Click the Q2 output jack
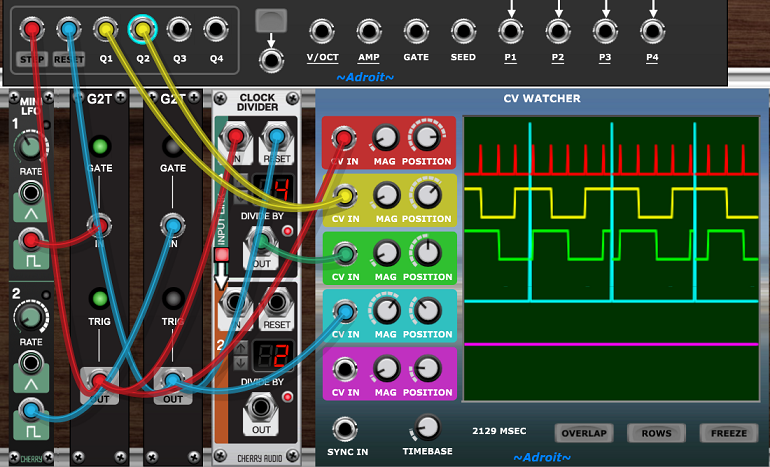The height and width of the screenshot is (467, 770). (x=142, y=29)
